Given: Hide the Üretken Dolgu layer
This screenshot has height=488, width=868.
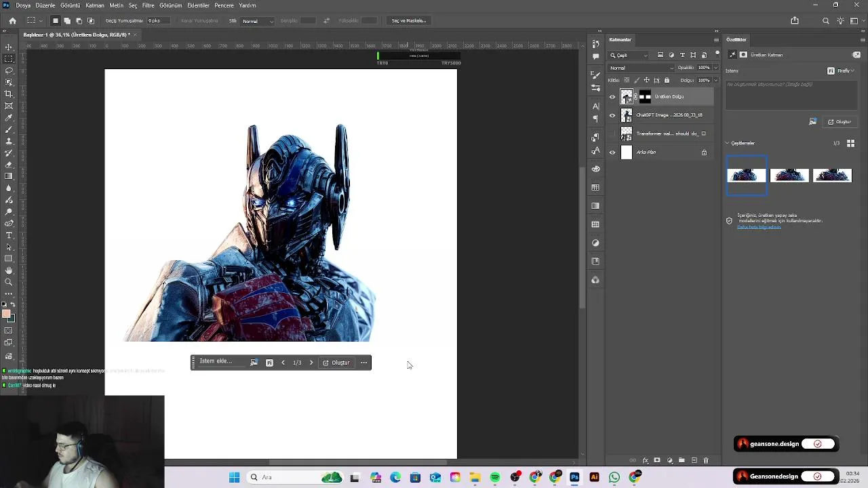Looking at the screenshot, I should click(612, 97).
